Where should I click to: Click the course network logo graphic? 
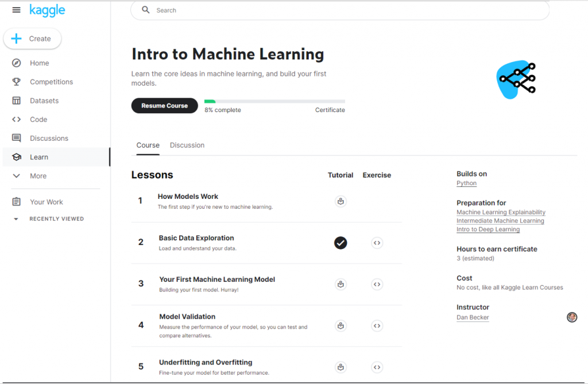click(516, 79)
